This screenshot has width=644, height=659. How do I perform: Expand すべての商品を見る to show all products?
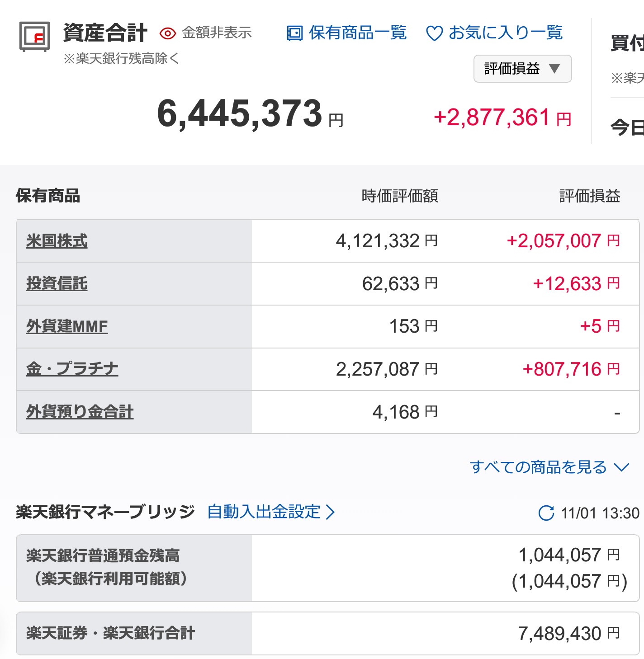(538, 467)
